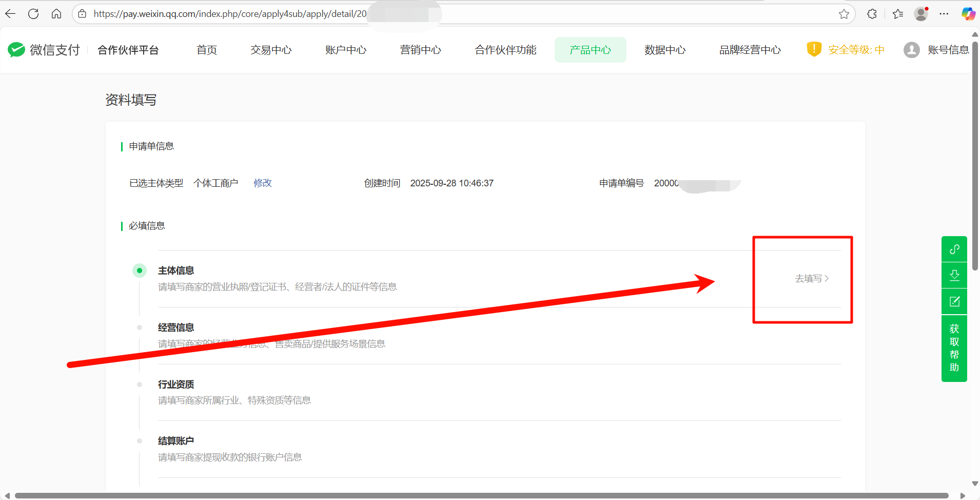980x500 pixels.
Task: Click the edit note icon in sidebar
Action: [x=954, y=301]
